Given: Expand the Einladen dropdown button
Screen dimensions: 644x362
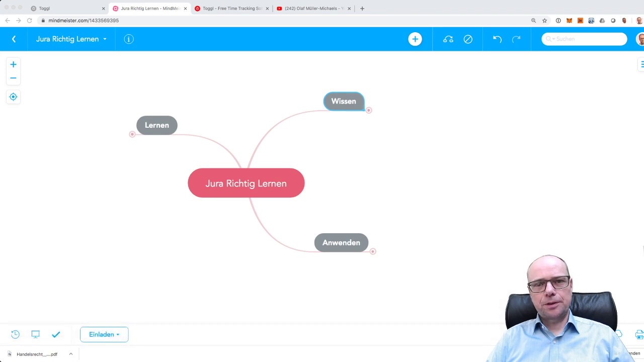Looking at the screenshot, I should pyautogui.click(x=104, y=334).
